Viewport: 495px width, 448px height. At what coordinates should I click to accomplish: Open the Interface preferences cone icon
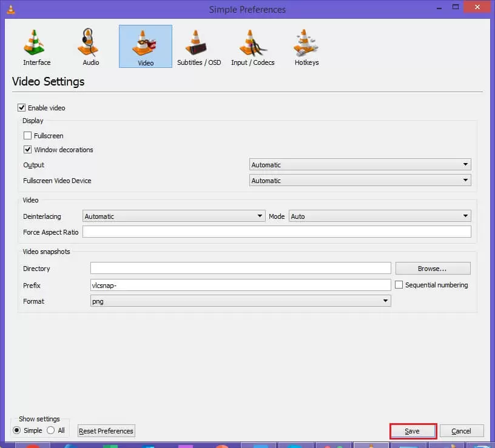pyautogui.click(x=34, y=42)
